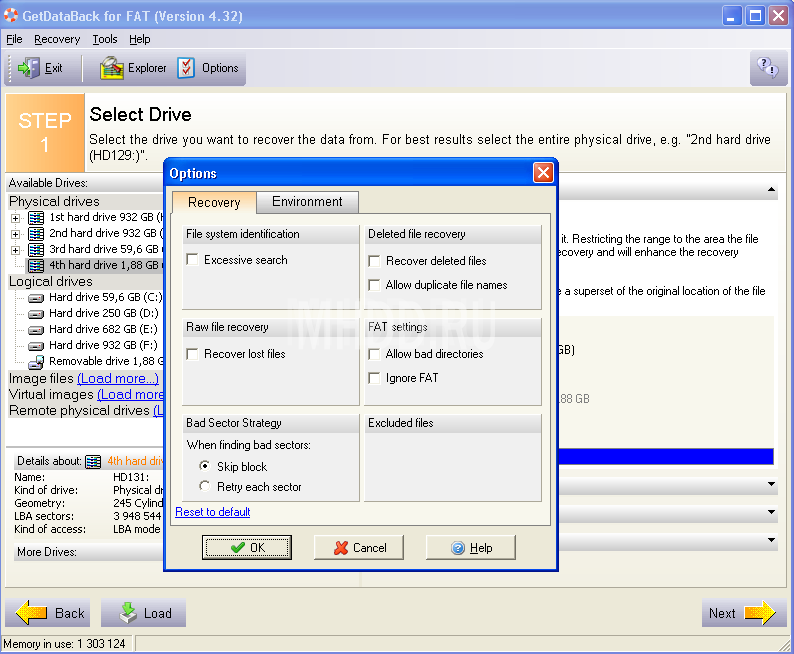Click the Options checklist toolbar icon

187,68
